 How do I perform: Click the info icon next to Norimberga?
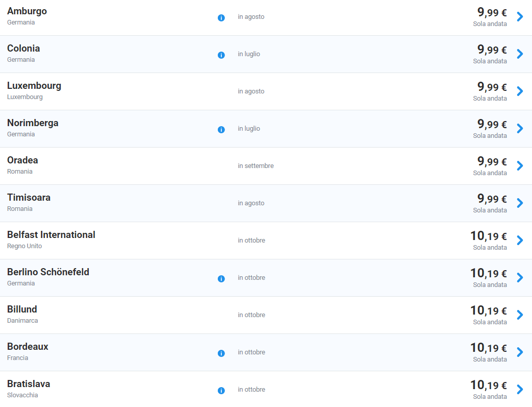[x=221, y=129]
